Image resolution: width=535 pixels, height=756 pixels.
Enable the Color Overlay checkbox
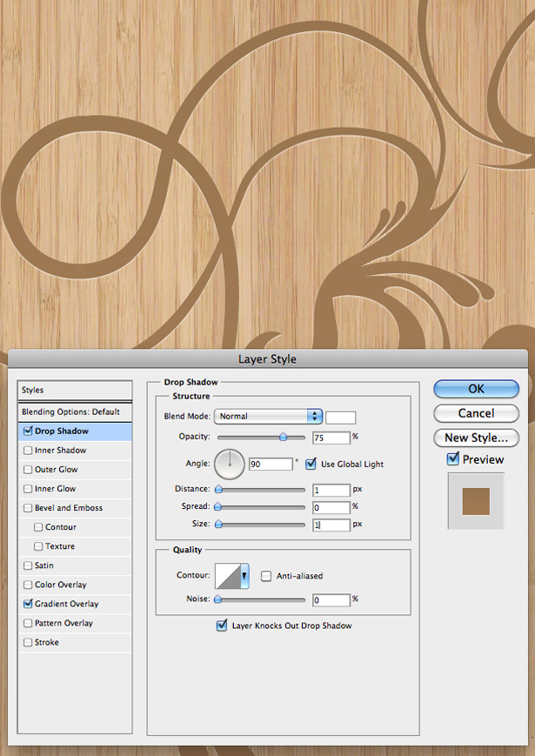pos(28,585)
